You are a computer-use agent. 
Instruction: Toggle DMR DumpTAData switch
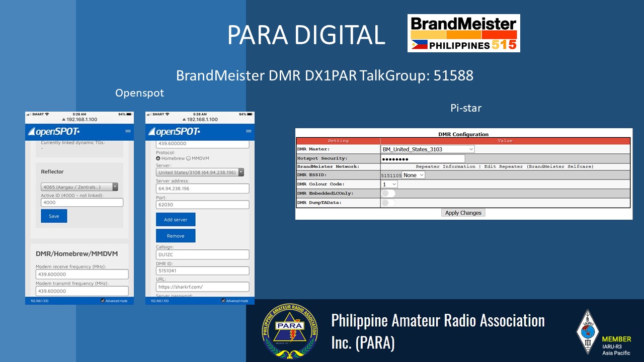pyautogui.click(x=388, y=203)
